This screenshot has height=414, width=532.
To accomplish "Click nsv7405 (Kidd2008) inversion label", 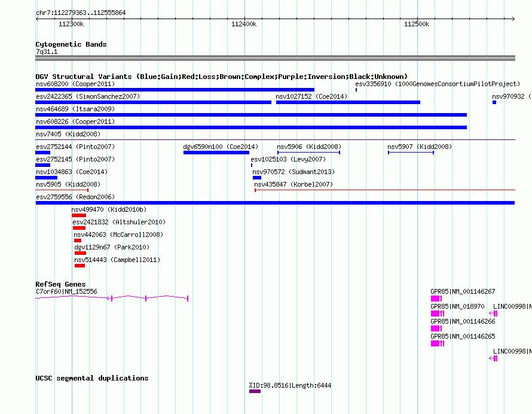I will point(68,134).
